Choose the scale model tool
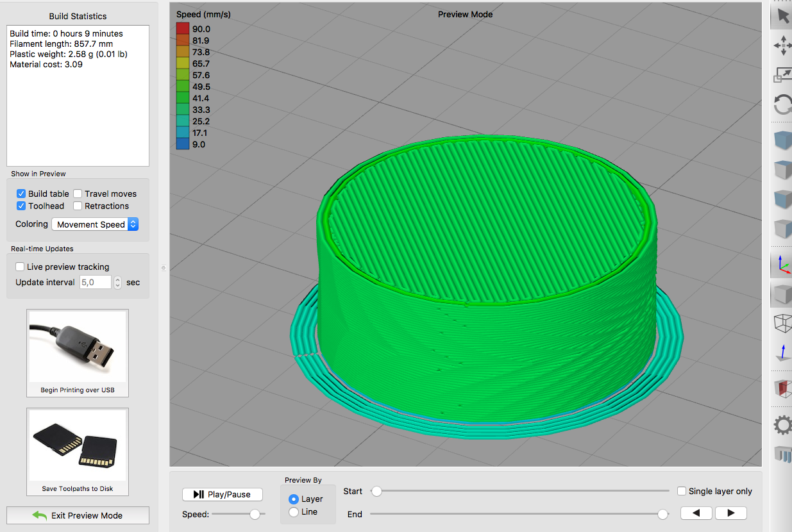The height and width of the screenshot is (532, 792). coord(782,76)
